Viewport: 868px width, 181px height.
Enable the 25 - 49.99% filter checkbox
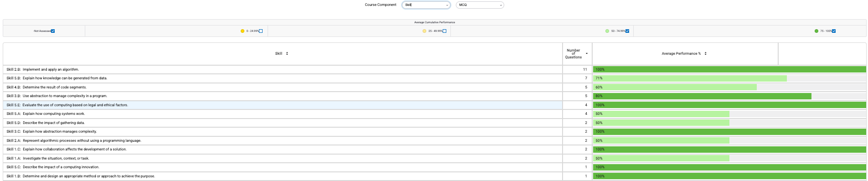coord(444,31)
